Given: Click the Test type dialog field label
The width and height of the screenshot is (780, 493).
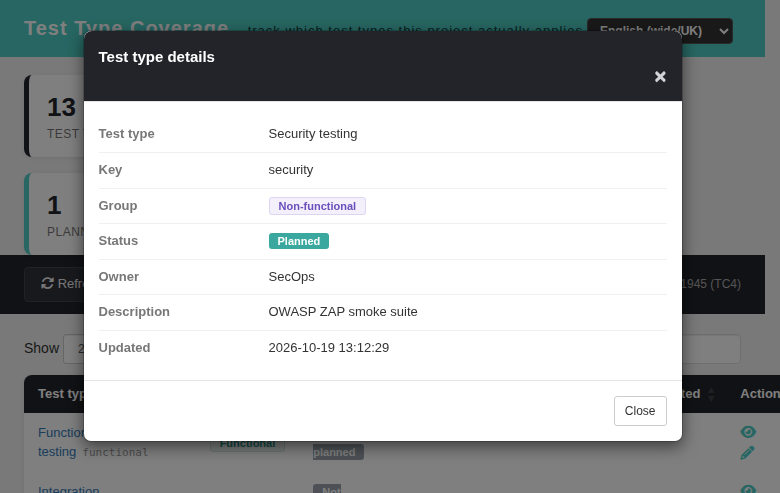Looking at the screenshot, I should pos(126,134).
